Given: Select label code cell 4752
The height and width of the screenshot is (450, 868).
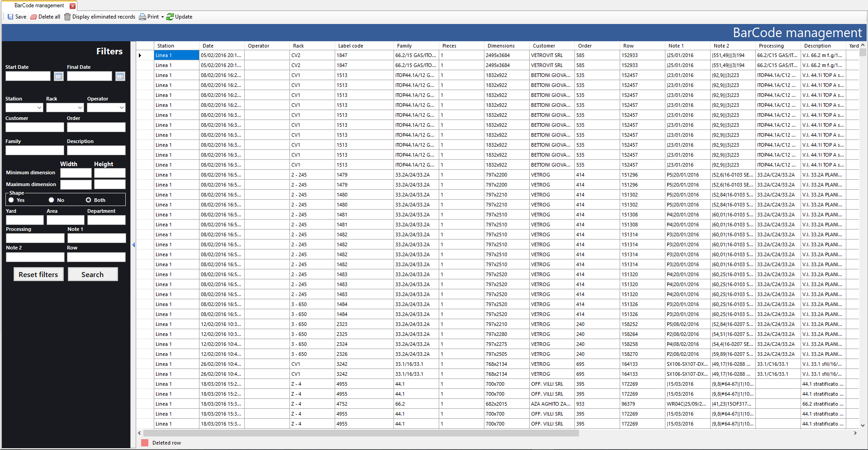Looking at the screenshot, I should [364, 404].
